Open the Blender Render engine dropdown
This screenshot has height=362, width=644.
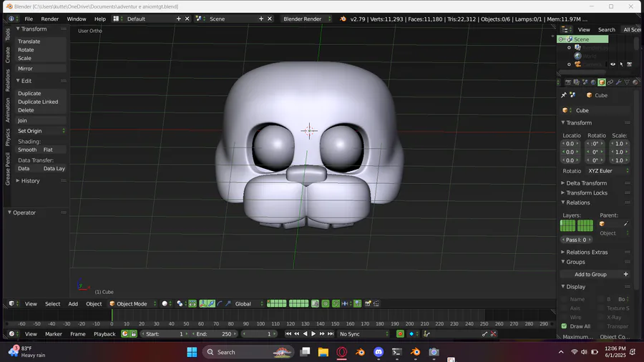tap(306, 19)
